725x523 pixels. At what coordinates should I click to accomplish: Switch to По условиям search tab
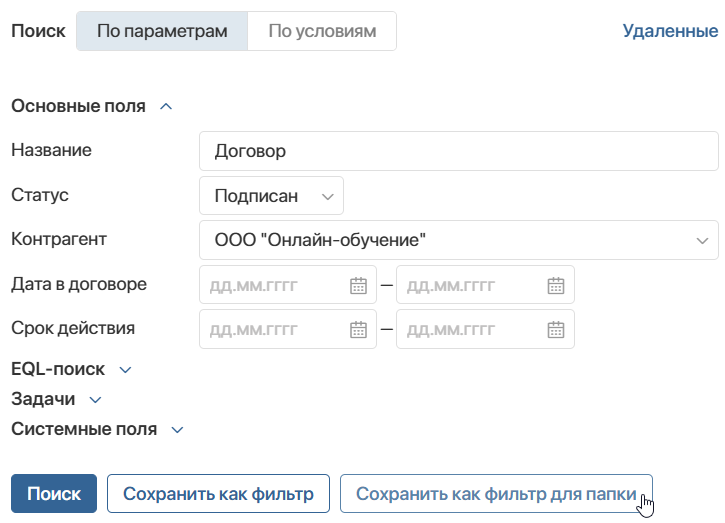point(322,31)
